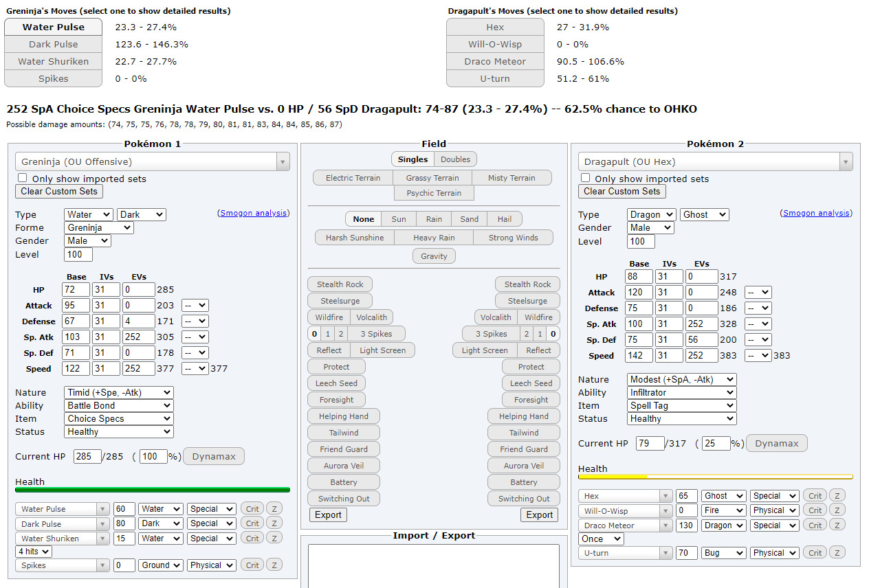Click Dragapult's yellow Health bar
The height and width of the screenshot is (588, 869).
point(716,476)
